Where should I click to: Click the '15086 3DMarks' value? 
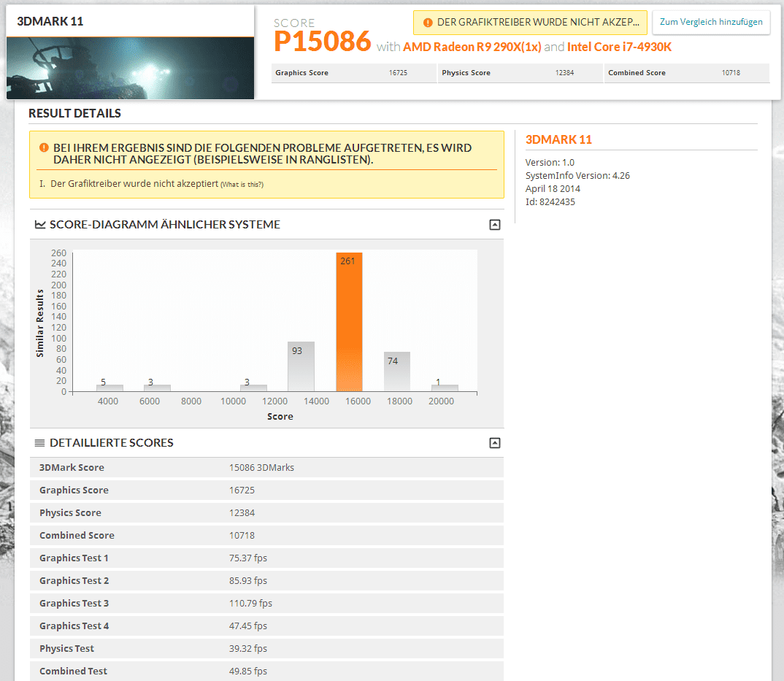pyautogui.click(x=261, y=467)
